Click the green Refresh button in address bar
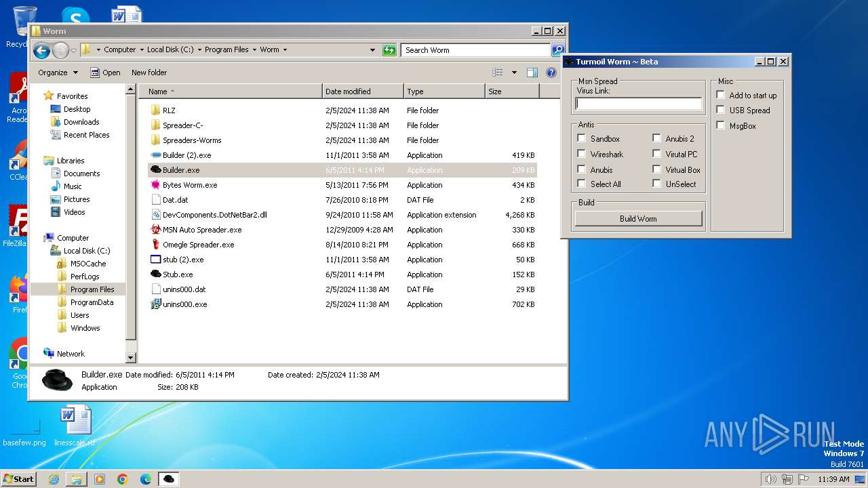The height and width of the screenshot is (488, 868). pyautogui.click(x=389, y=50)
